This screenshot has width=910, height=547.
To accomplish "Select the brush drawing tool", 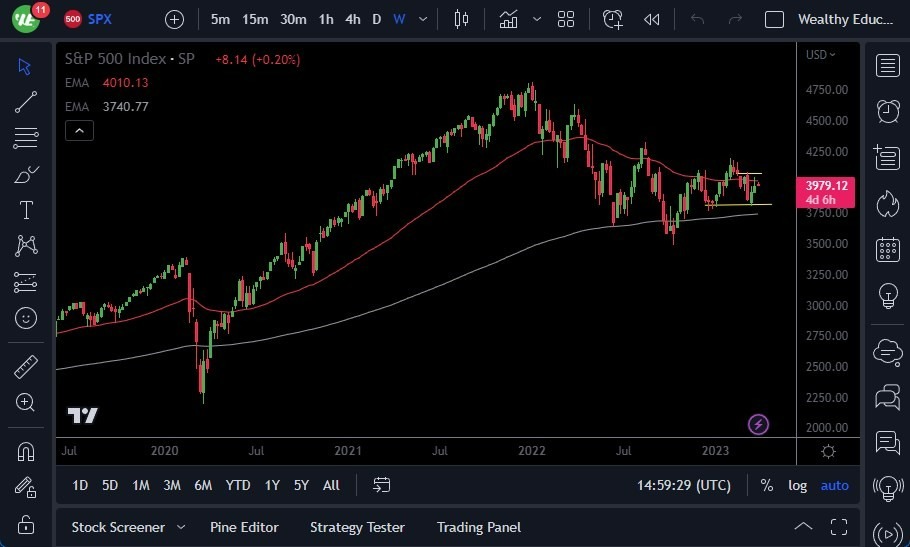I will [x=26, y=174].
